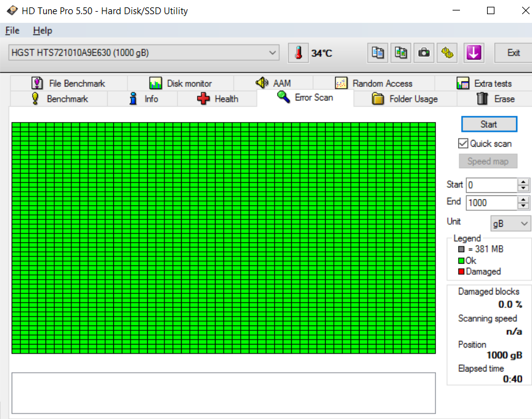This screenshot has height=419, width=532.
Task: Click the Start scan button
Action: (x=489, y=124)
